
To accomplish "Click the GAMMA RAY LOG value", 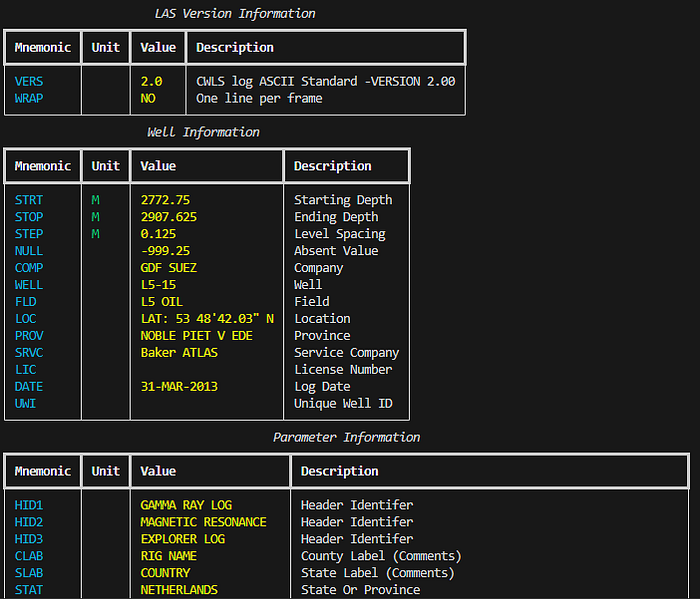I will [186, 505].
